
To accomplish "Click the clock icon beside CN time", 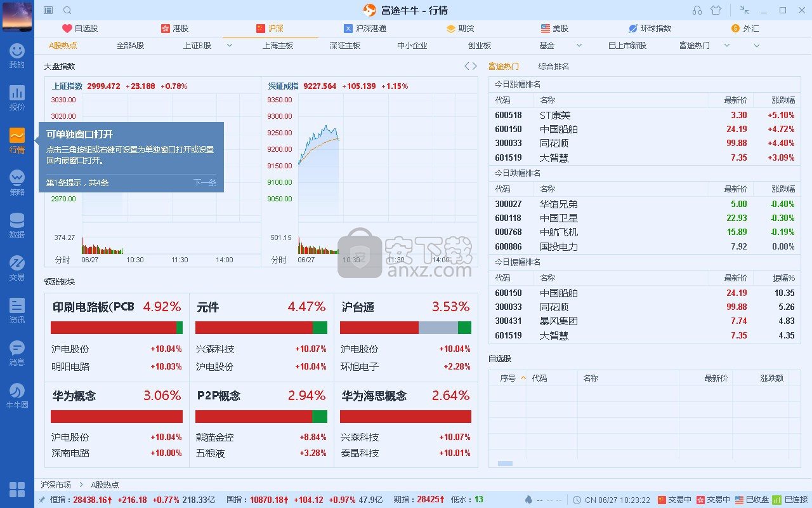I will pos(577,500).
